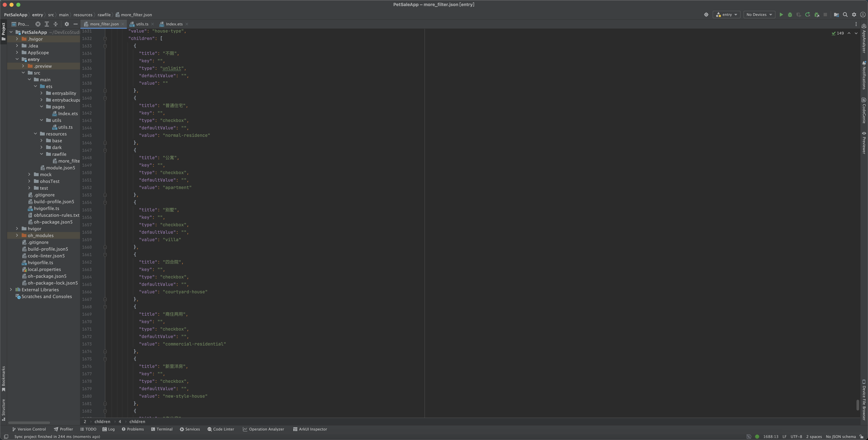Screen dimensions: 868x440
Task: Click the Debug bug icon in toolbar
Action: (x=790, y=15)
